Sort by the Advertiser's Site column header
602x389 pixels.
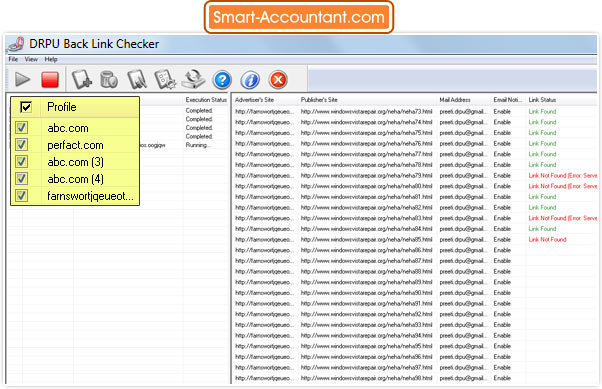(254, 100)
